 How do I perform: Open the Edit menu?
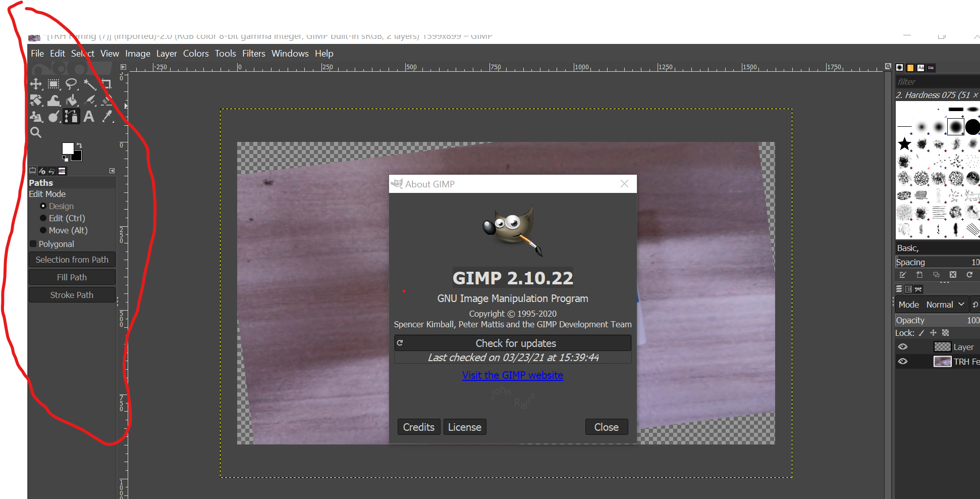(x=58, y=54)
